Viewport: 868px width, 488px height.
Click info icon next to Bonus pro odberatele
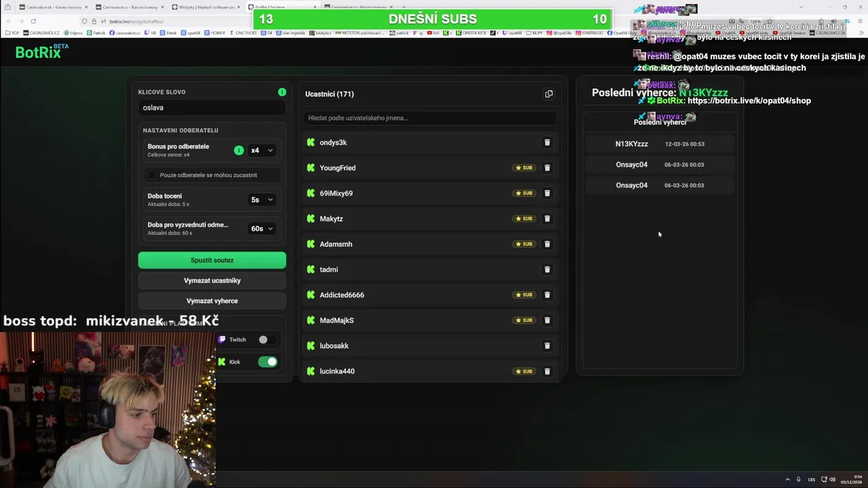pyautogui.click(x=239, y=150)
